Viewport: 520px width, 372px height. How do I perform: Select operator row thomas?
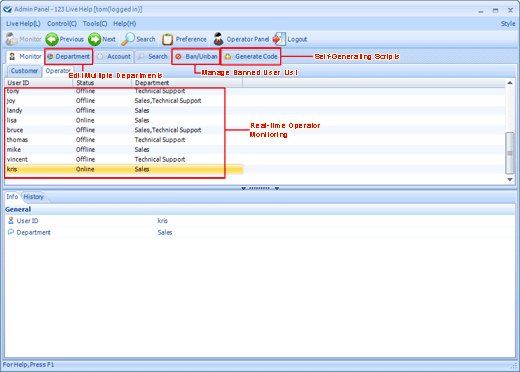click(x=124, y=140)
